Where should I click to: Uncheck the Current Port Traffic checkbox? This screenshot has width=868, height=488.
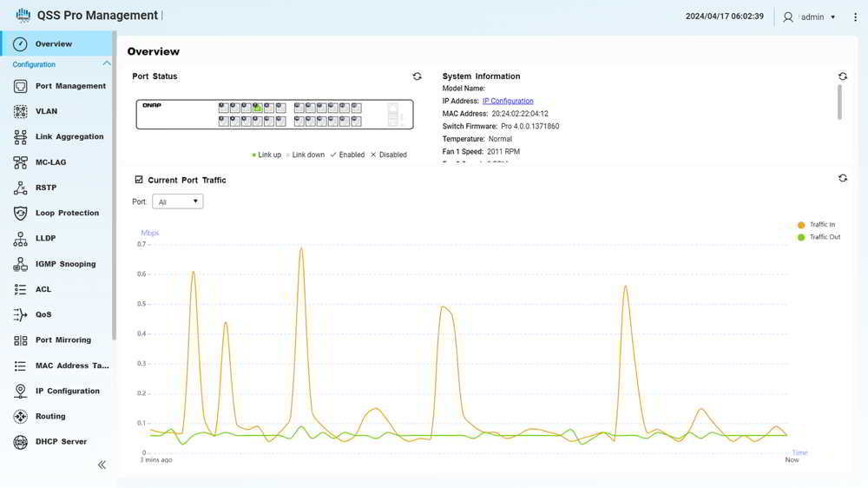139,180
